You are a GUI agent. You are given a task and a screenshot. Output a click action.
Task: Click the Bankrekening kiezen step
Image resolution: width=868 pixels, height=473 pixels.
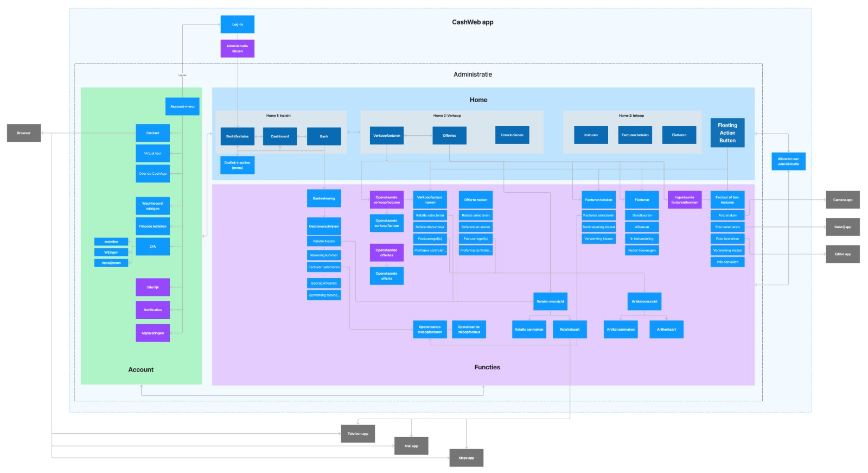coord(599,227)
